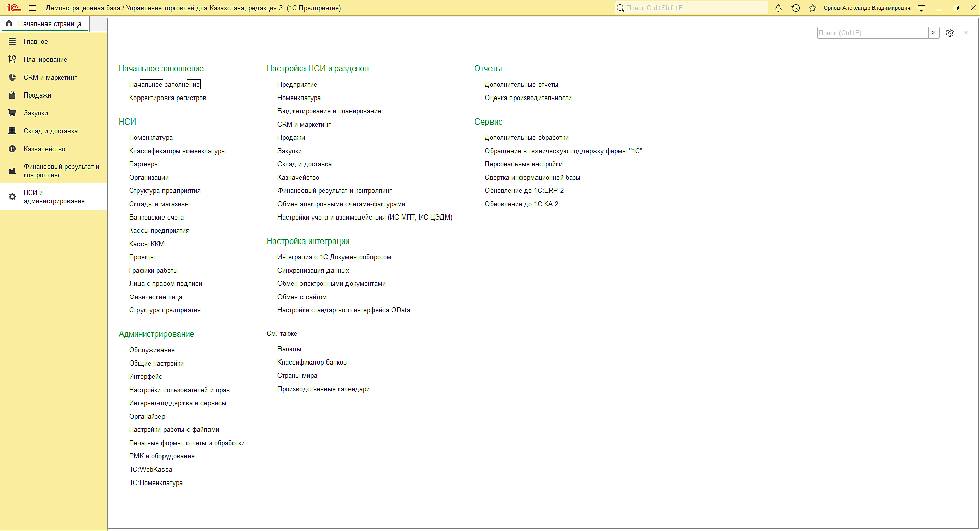
Task: Open function menu settings gear
Action: (950, 33)
